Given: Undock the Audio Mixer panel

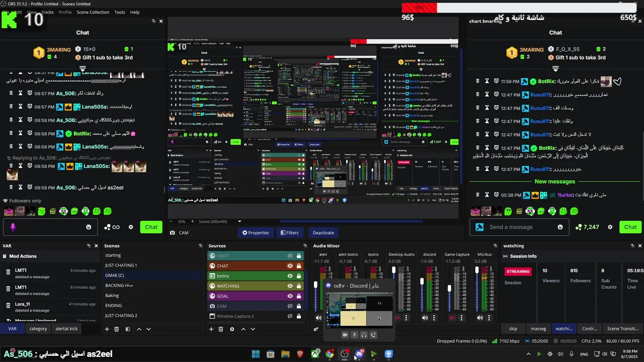Looking at the screenshot, I should pyautogui.click(x=495, y=246).
